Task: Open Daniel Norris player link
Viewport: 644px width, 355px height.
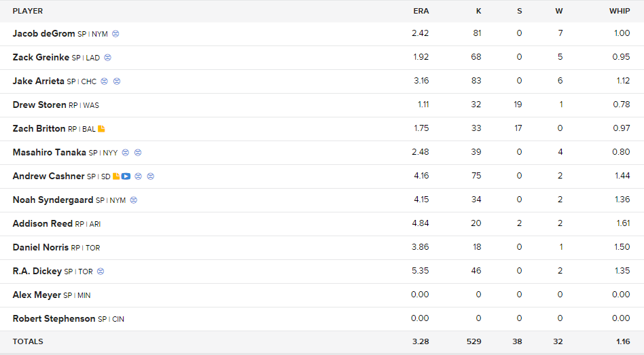Action: point(41,248)
